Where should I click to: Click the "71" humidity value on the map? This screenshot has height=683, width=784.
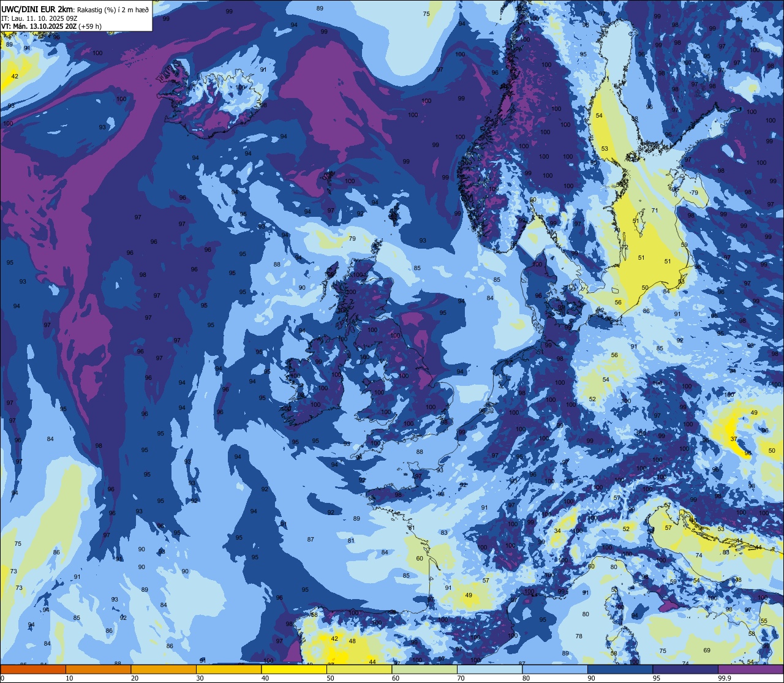tap(654, 210)
